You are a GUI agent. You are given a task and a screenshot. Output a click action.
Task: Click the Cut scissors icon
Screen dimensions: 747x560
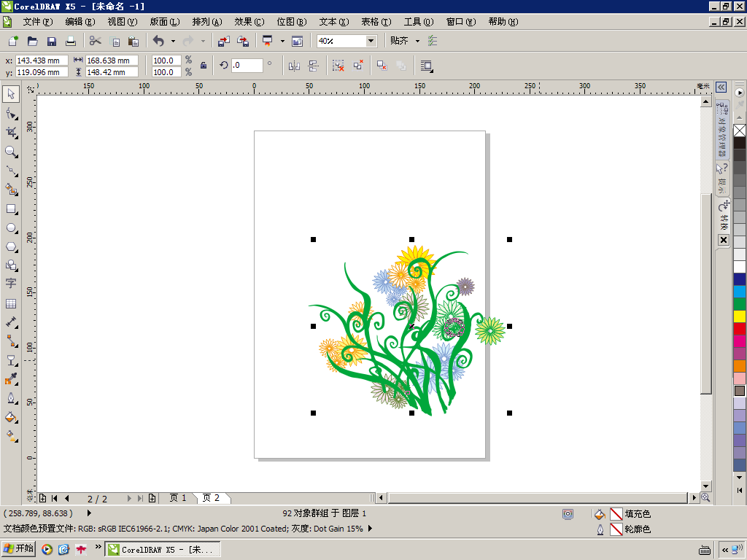coord(96,41)
